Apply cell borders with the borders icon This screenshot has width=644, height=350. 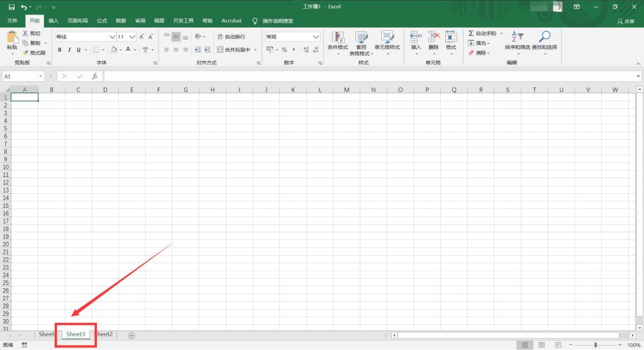pos(96,50)
